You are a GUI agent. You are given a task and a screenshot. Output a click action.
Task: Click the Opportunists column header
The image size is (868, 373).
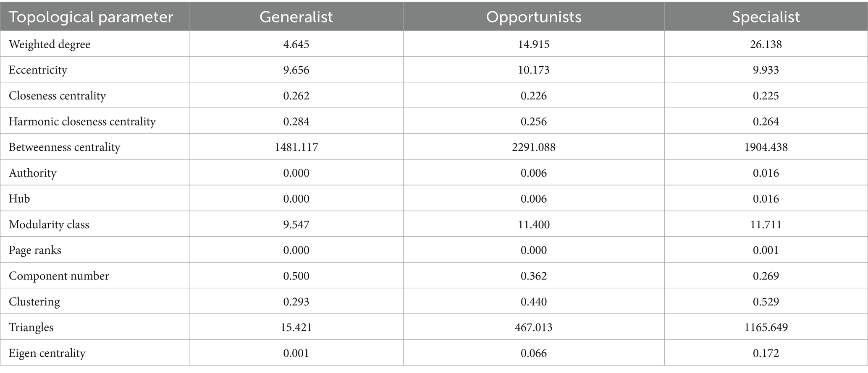pyautogui.click(x=534, y=17)
